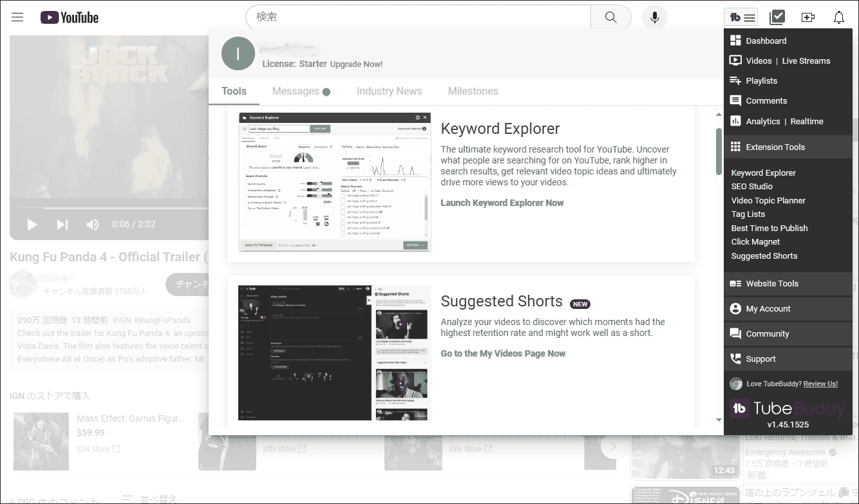
Task: Click the Keyword Explorer heading
Action: [x=500, y=128]
